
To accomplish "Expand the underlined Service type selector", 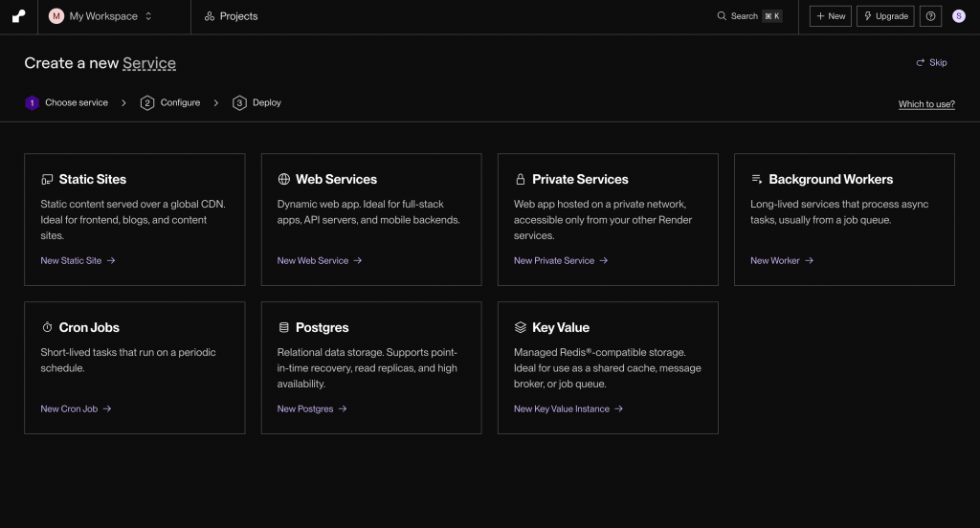I will click(149, 63).
